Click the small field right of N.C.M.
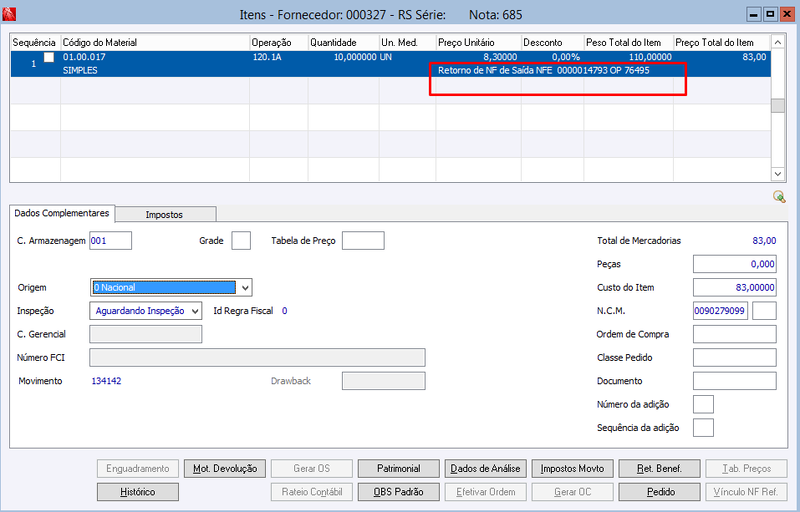This screenshot has width=800, height=512. point(764,311)
